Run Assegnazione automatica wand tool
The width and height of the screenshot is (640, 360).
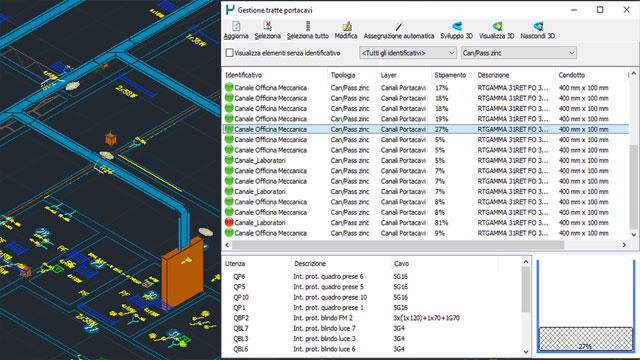point(399,27)
